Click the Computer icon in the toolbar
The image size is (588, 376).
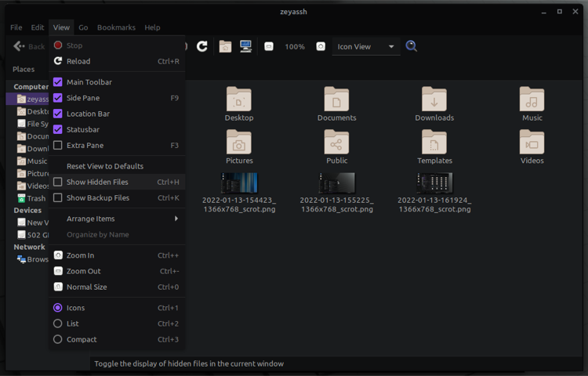click(246, 47)
